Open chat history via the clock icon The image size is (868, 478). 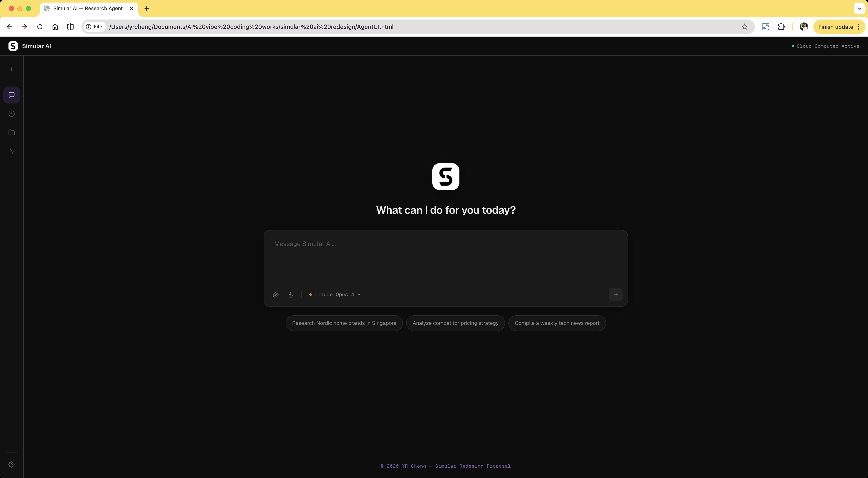click(11, 114)
